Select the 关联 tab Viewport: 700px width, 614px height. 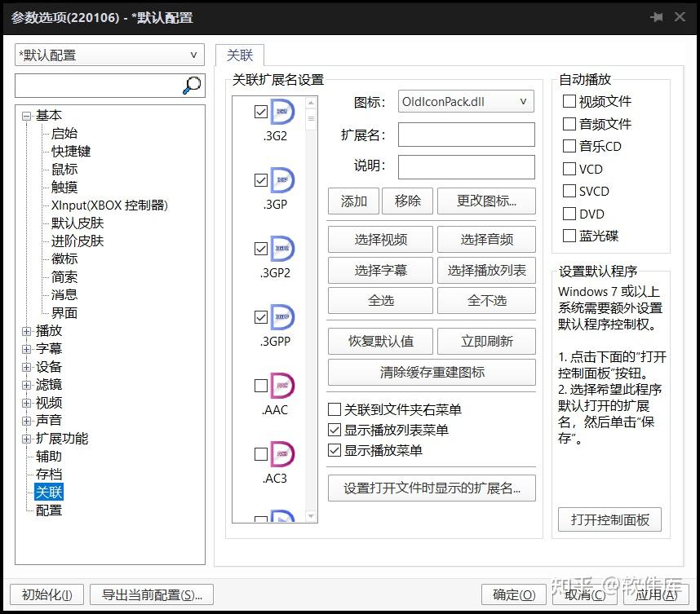coord(240,55)
